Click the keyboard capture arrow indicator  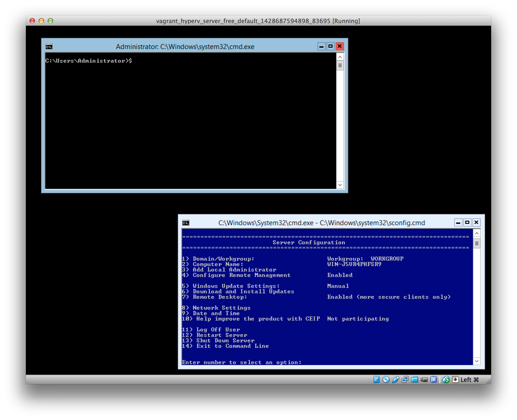455,380
